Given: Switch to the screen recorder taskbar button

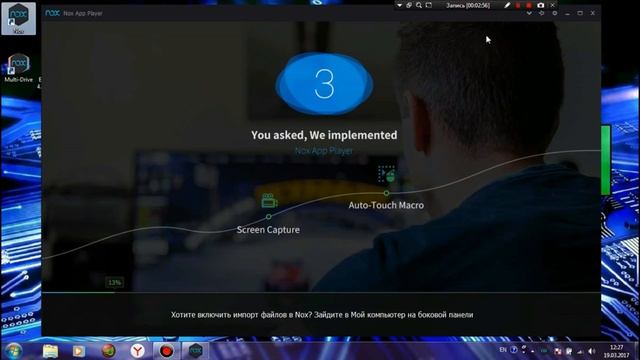Looking at the screenshot, I should (x=167, y=351).
